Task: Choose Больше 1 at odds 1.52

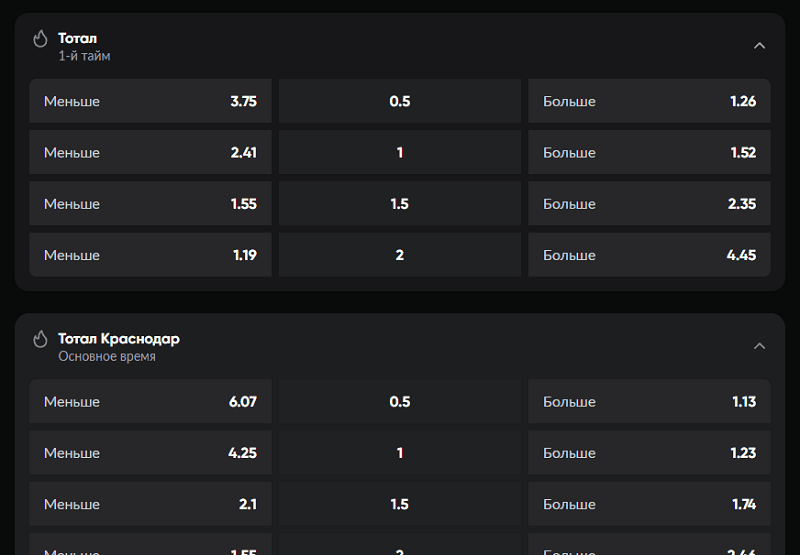Action: (x=649, y=153)
